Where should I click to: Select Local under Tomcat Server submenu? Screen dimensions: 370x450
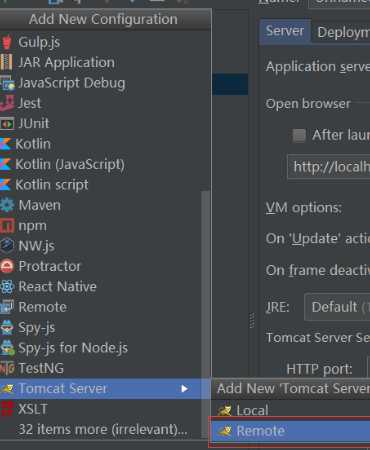(291, 410)
